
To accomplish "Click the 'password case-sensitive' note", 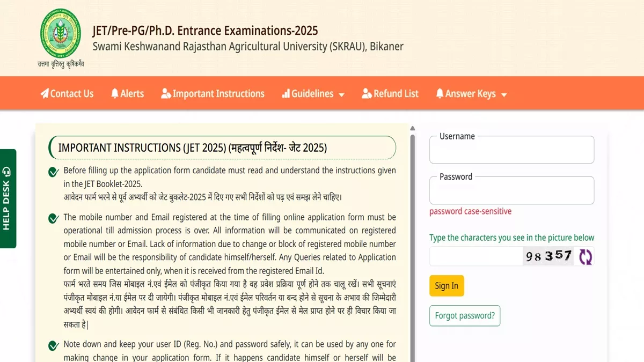I will 470,211.
